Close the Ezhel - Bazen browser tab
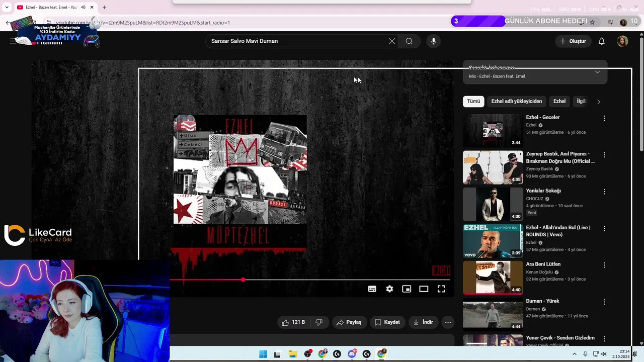This screenshot has width=644, height=362. pyautogui.click(x=92, y=8)
